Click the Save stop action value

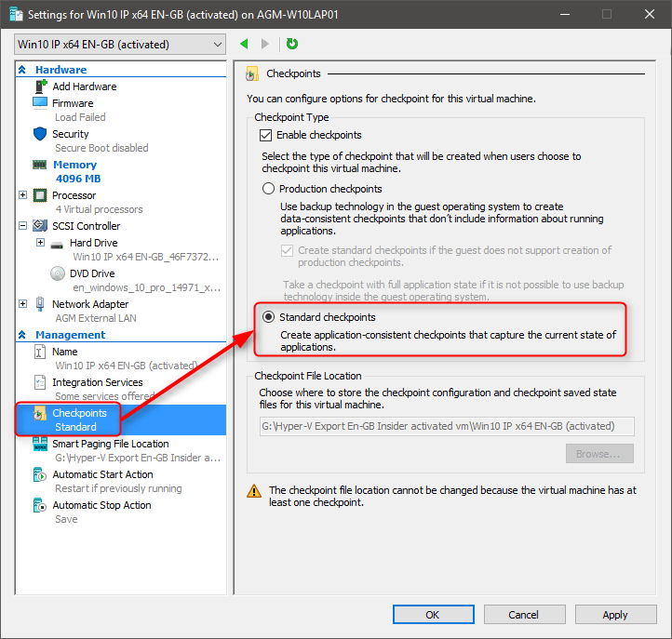[x=66, y=519]
